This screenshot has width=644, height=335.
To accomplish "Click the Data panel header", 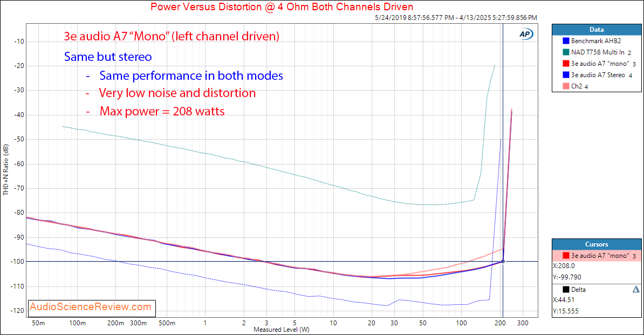I will 597,30.
